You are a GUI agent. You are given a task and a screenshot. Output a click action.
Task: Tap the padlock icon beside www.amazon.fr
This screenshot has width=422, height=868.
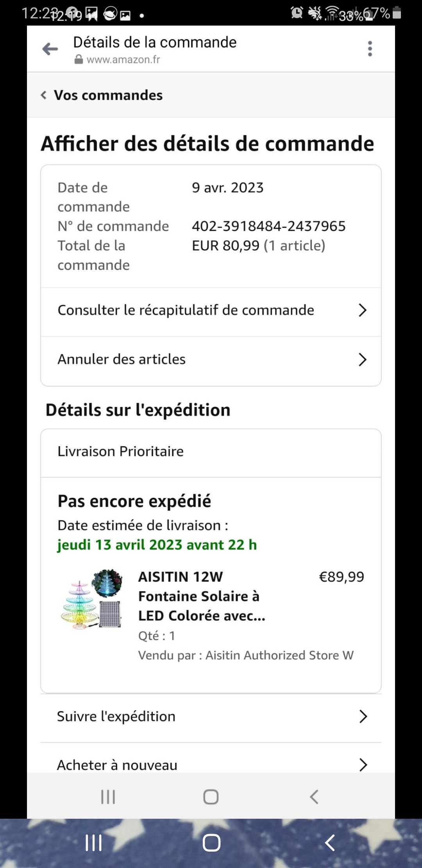[79, 59]
